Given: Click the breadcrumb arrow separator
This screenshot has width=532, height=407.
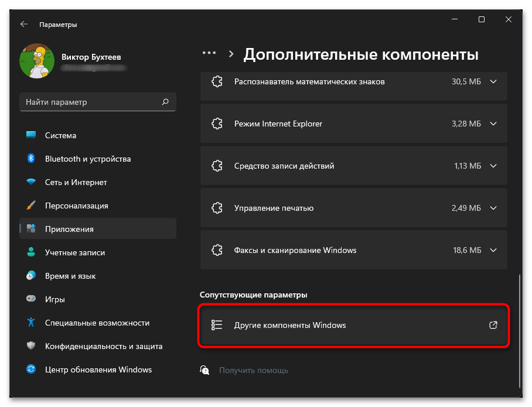Looking at the screenshot, I should click(x=231, y=54).
